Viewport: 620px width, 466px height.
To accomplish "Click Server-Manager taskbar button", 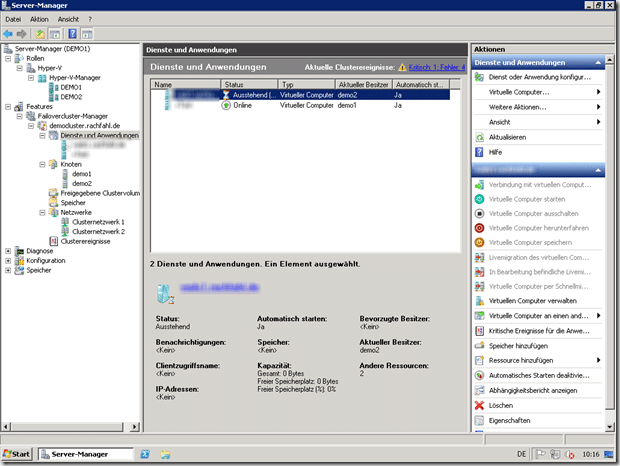I will pos(86,454).
